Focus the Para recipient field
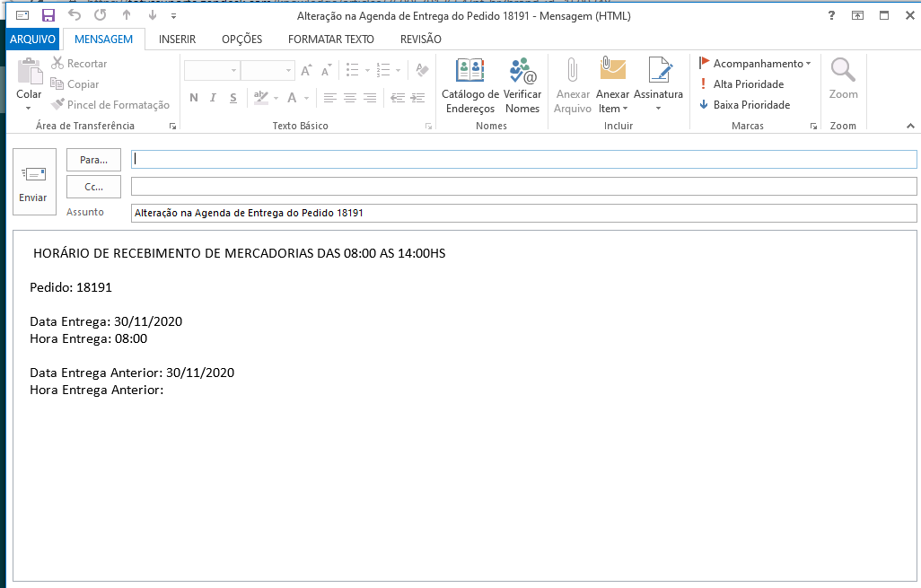The height and width of the screenshot is (588, 921). 524,159
